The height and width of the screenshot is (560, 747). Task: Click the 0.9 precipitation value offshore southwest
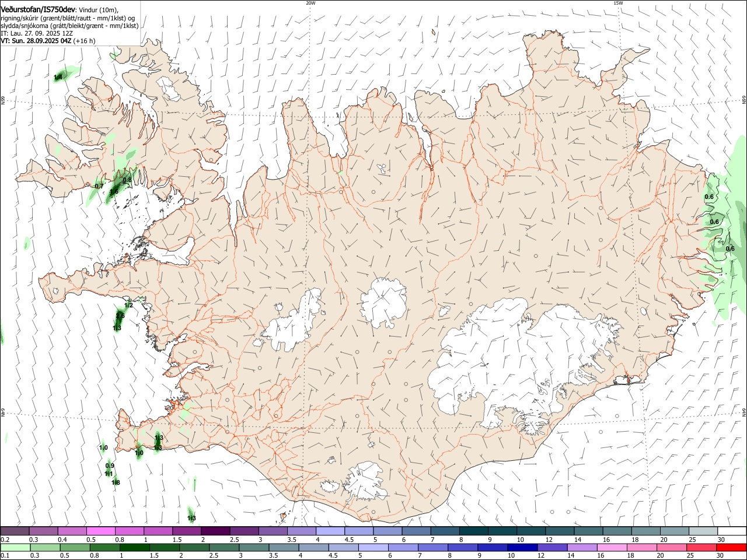[x=110, y=466]
